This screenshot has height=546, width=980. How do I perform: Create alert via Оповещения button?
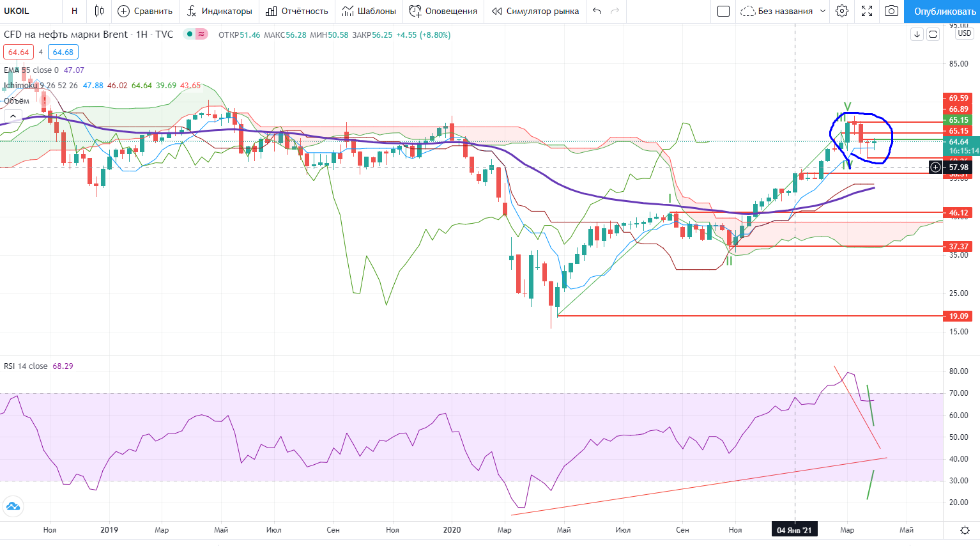pyautogui.click(x=443, y=11)
